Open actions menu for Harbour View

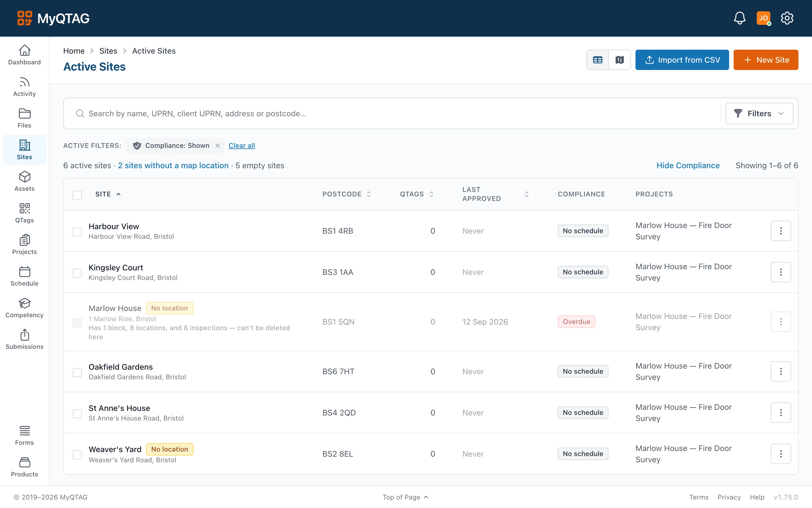click(x=781, y=231)
